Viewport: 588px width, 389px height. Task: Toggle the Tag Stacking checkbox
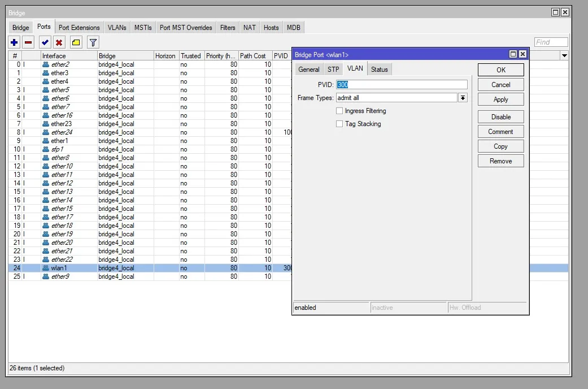click(x=339, y=124)
